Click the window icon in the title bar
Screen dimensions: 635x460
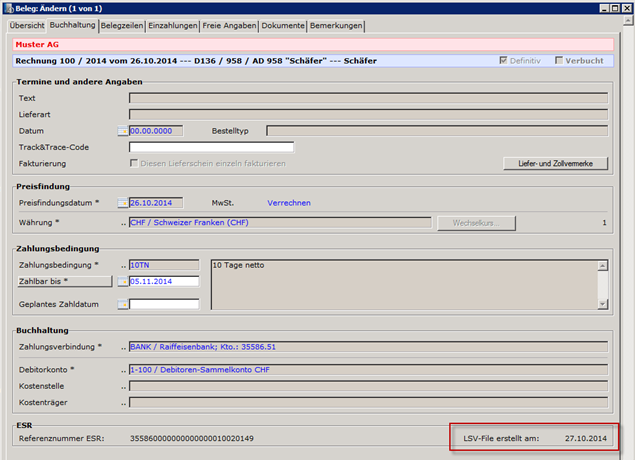pos(8,8)
